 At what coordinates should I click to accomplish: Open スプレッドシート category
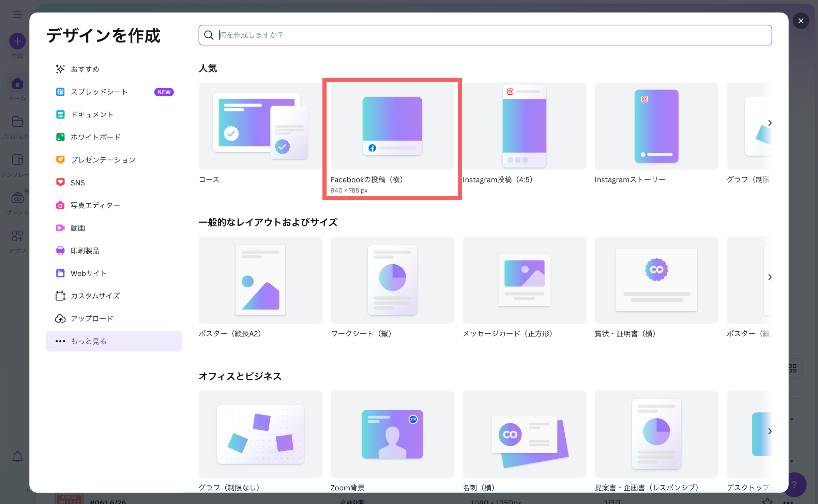pos(99,92)
